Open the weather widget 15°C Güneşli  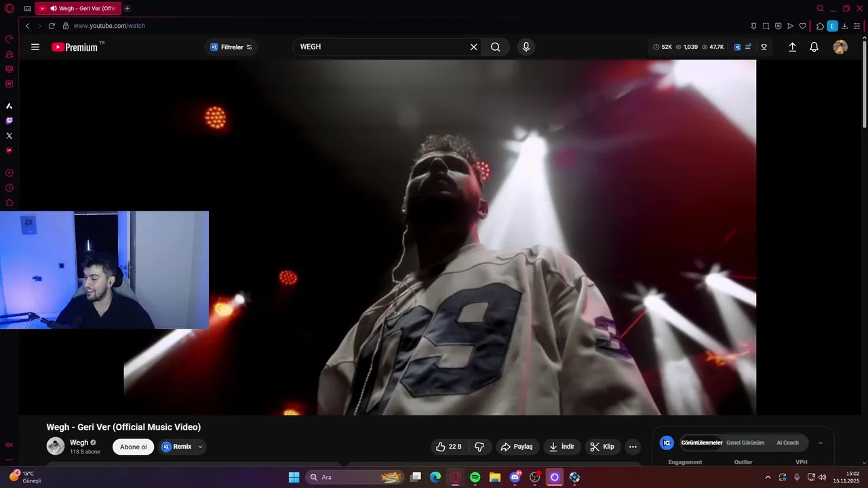(26, 477)
